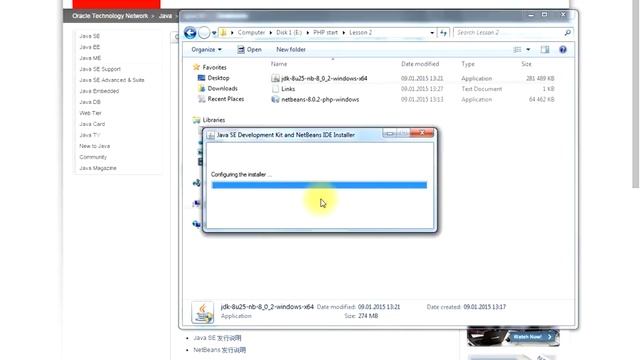Open Desktop in the navigation pane
Viewport: 640px width, 360px height.
(218, 78)
